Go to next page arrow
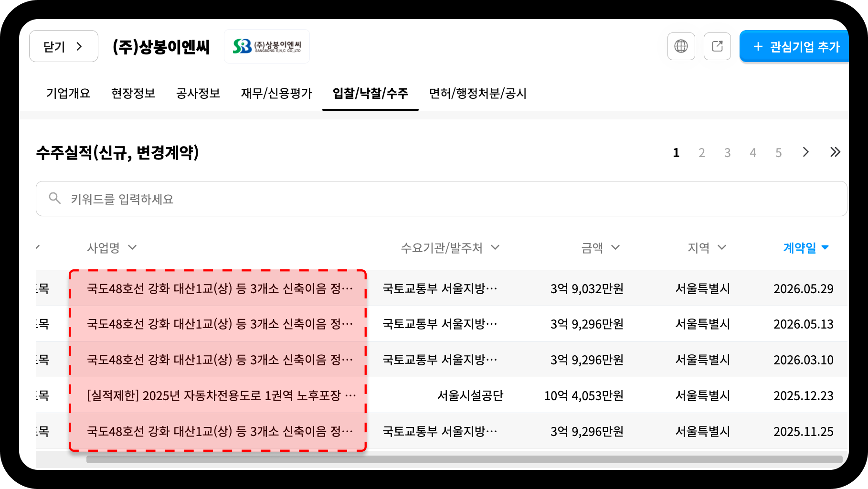 806,152
